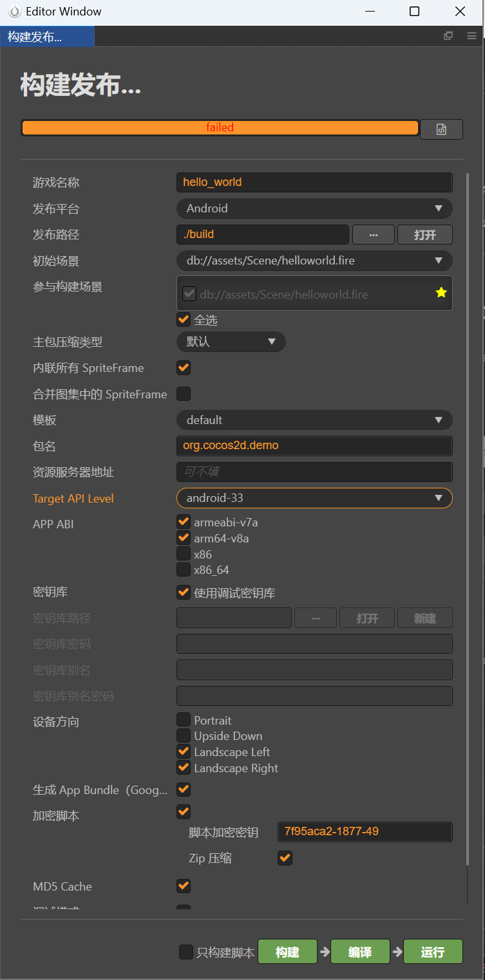Enable 合并图集中的 SpriteFrame checkbox

[x=184, y=394]
